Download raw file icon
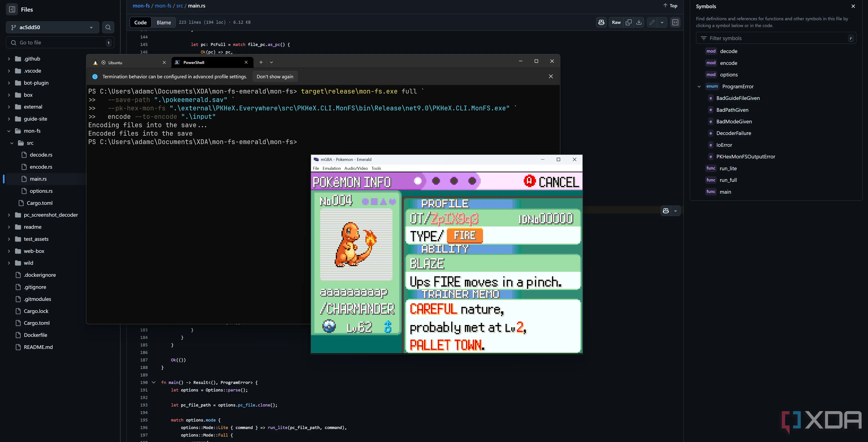Viewport: 868px width, 442px height. [x=639, y=22]
